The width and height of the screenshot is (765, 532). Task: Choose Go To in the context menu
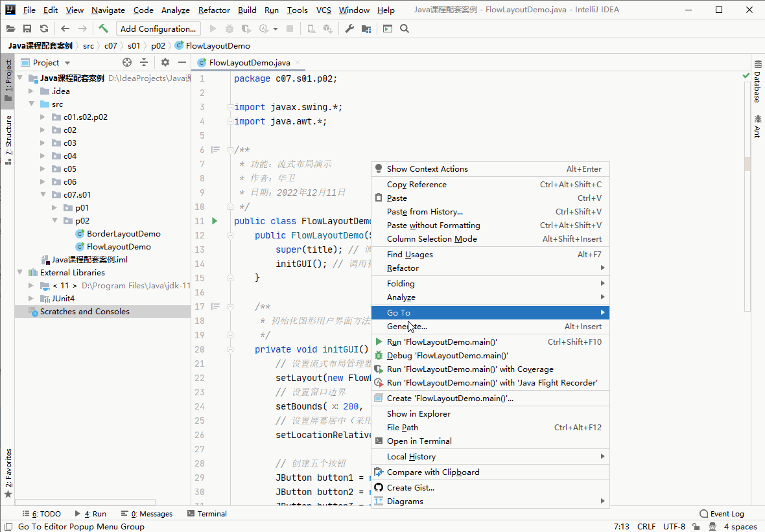click(x=490, y=312)
